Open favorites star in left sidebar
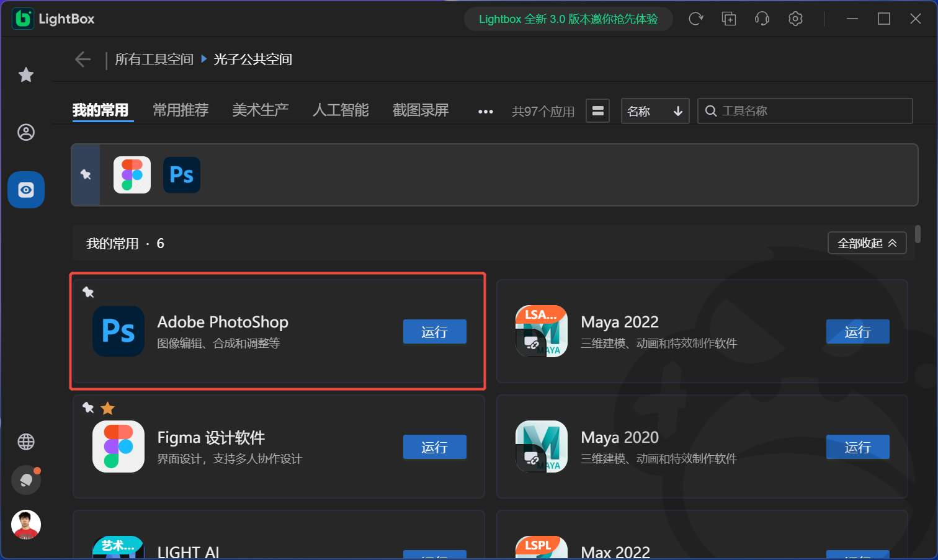Image resolution: width=938 pixels, height=560 pixels. tap(26, 75)
